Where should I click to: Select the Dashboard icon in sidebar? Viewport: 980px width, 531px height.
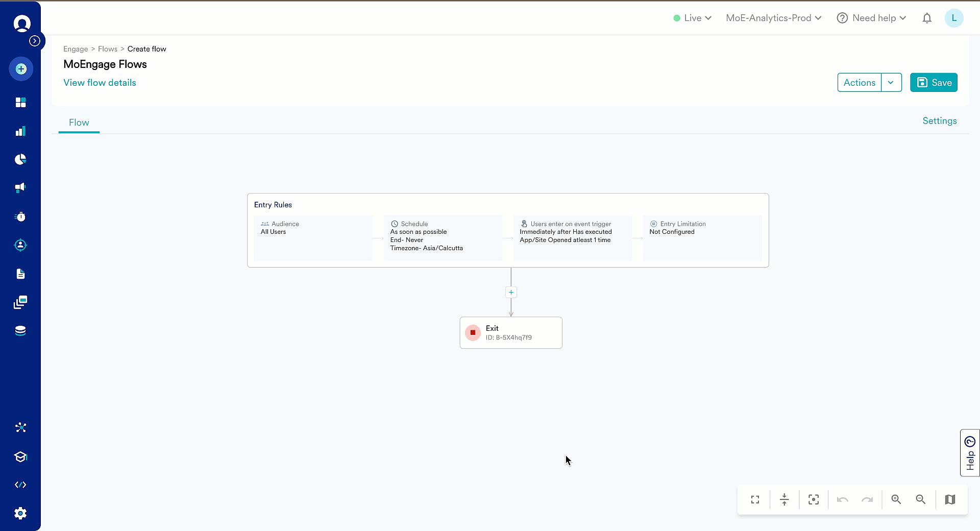click(21, 102)
